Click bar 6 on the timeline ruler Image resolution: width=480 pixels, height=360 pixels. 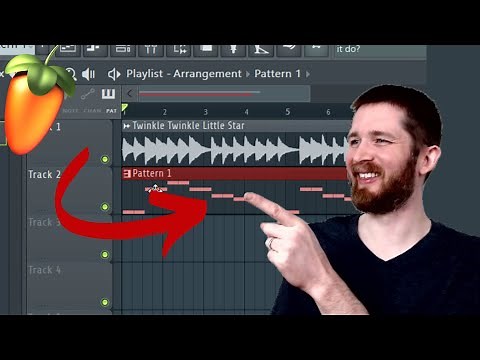(328, 112)
